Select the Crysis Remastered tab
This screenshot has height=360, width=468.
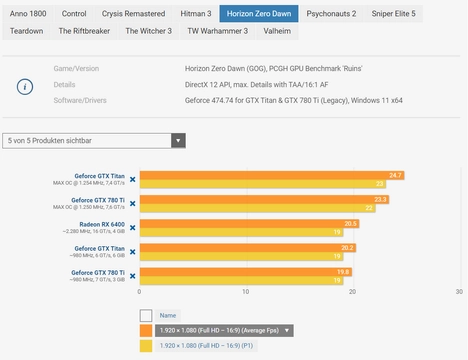pos(133,14)
